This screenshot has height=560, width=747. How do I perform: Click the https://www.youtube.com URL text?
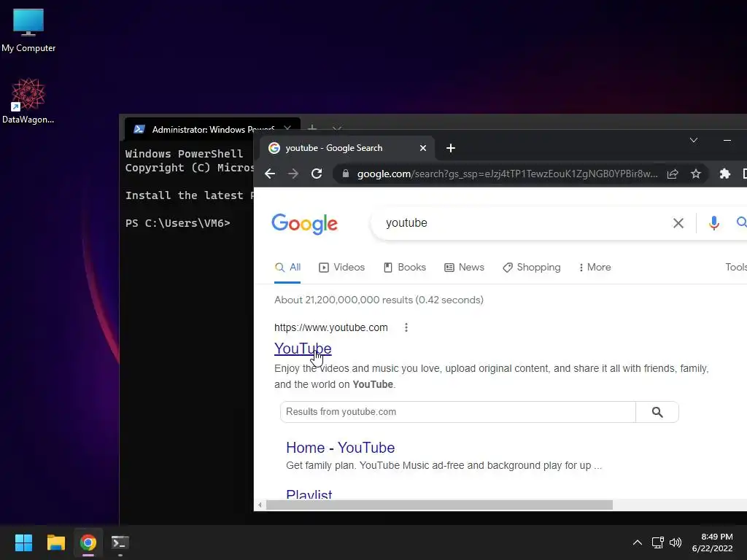[331, 327]
